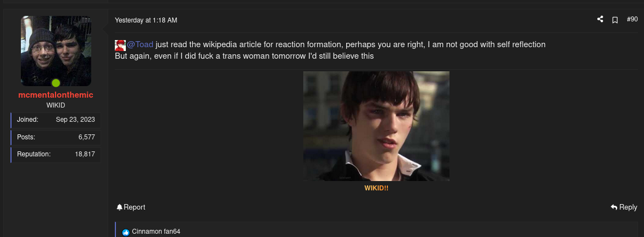The width and height of the screenshot is (644, 237).
Task: Click the Posts count 6,577
Action: pos(87,137)
